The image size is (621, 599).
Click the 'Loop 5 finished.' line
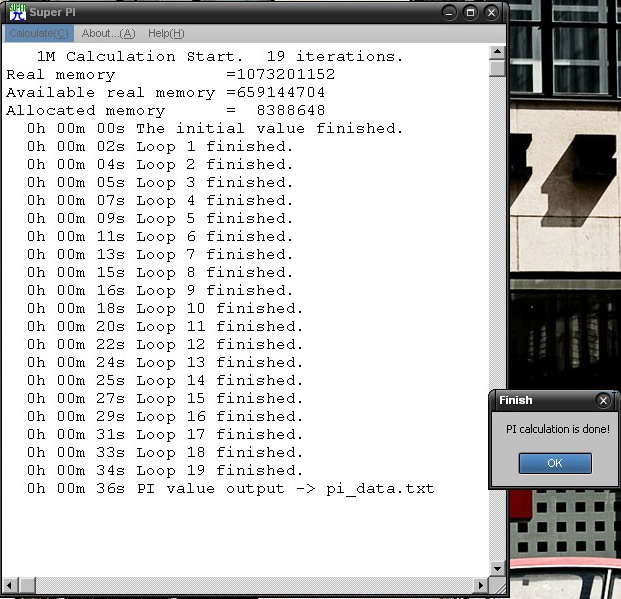(160, 219)
